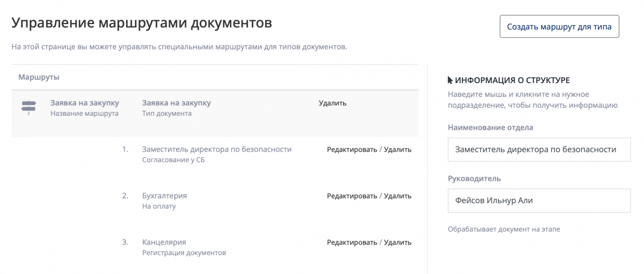
Task: Select step 1 Заместитель директора по безопасности
Action: [x=216, y=149]
